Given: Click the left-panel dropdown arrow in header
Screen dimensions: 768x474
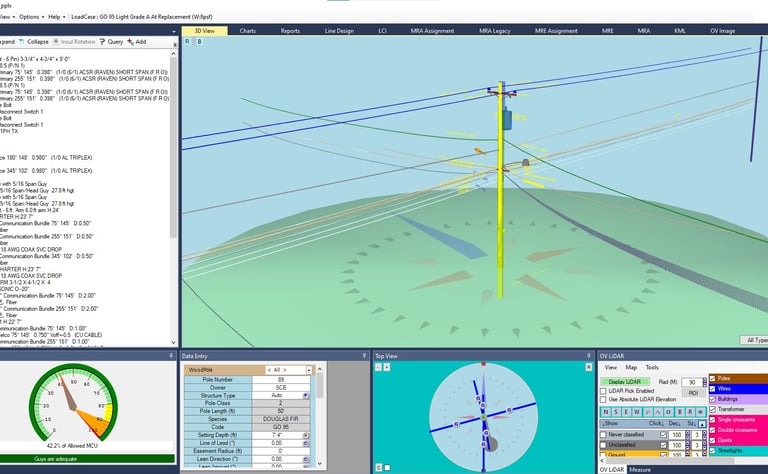Looking at the screenshot, I should (x=174, y=31).
